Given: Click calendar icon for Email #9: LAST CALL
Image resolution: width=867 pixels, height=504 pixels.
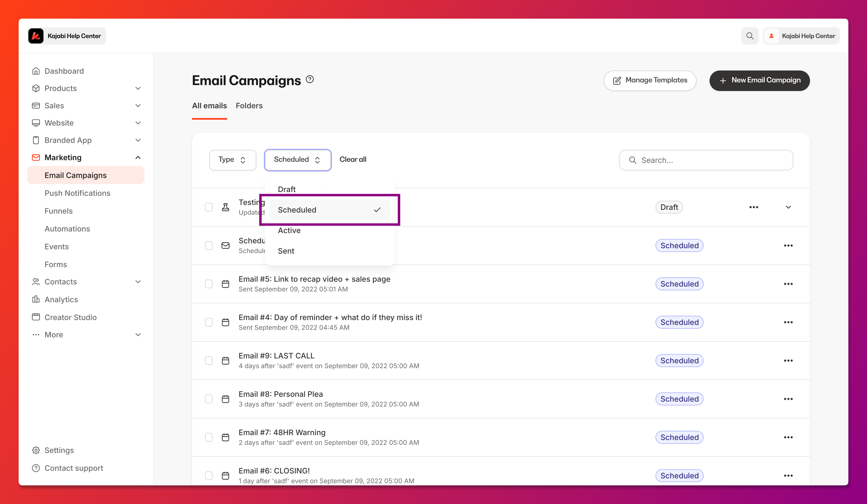Looking at the screenshot, I should [x=225, y=361].
